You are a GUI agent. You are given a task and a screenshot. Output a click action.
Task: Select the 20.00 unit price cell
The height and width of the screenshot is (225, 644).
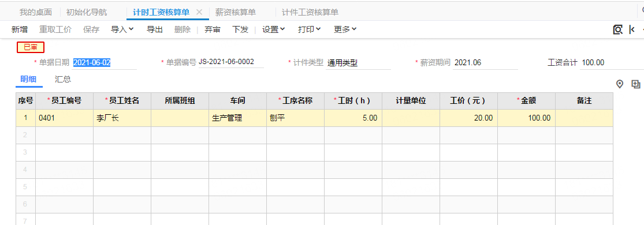[x=468, y=118]
